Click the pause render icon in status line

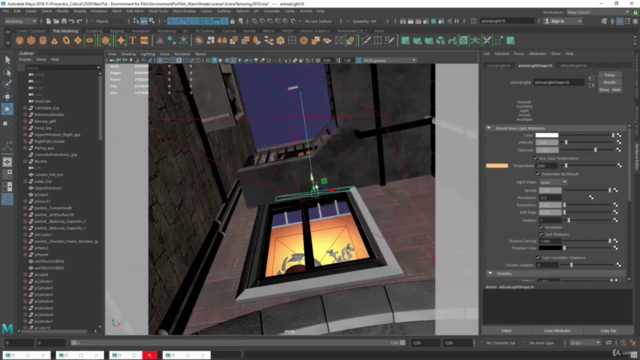(x=457, y=21)
